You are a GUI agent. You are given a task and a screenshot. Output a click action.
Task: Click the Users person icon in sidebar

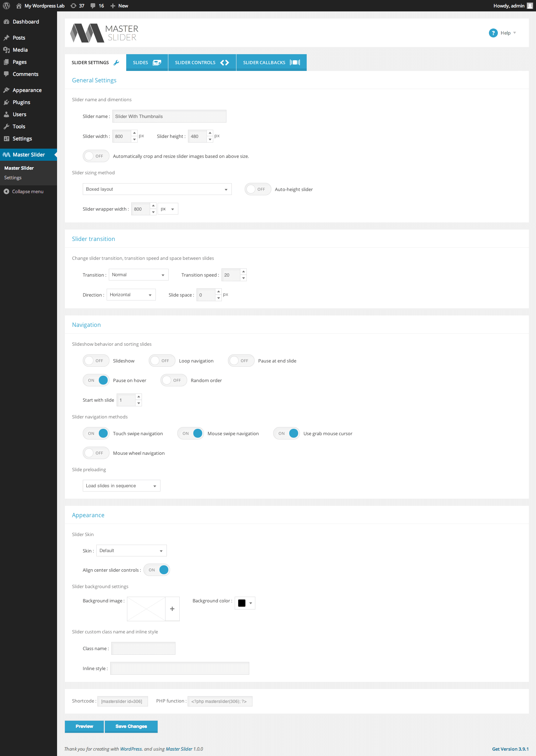click(x=6, y=114)
